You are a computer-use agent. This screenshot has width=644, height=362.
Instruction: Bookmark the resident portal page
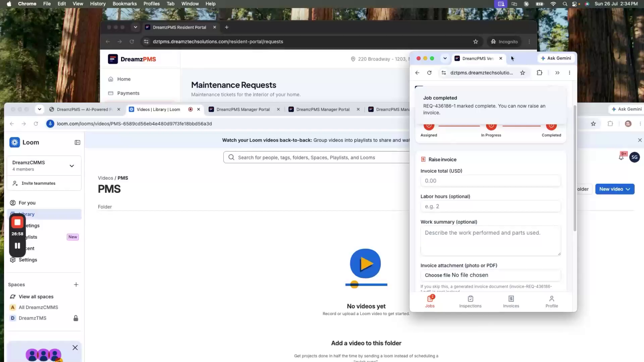[476, 42]
